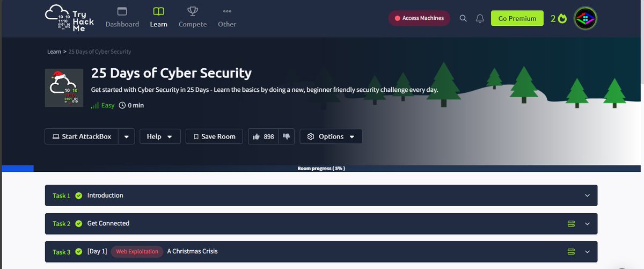Click the Room progress bar

coord(321,168)
